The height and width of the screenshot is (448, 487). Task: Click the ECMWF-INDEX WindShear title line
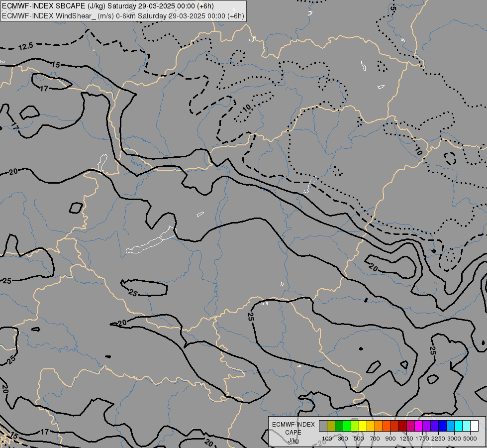point(123,16)
